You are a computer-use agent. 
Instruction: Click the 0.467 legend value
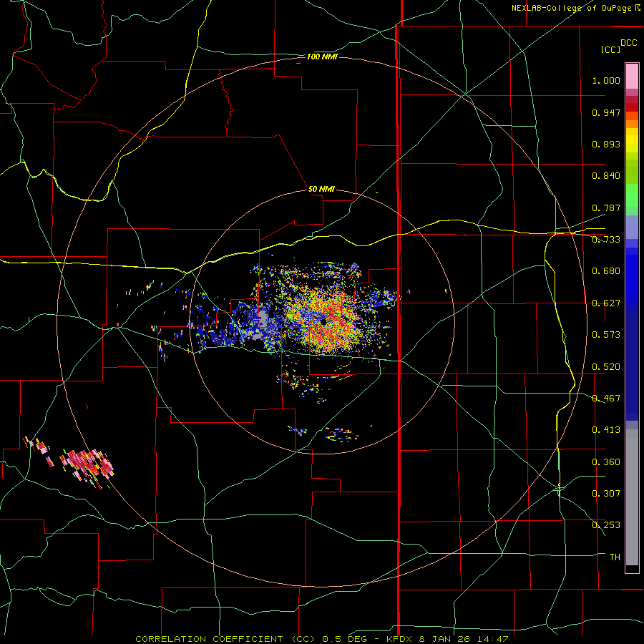tap(606, 399)
